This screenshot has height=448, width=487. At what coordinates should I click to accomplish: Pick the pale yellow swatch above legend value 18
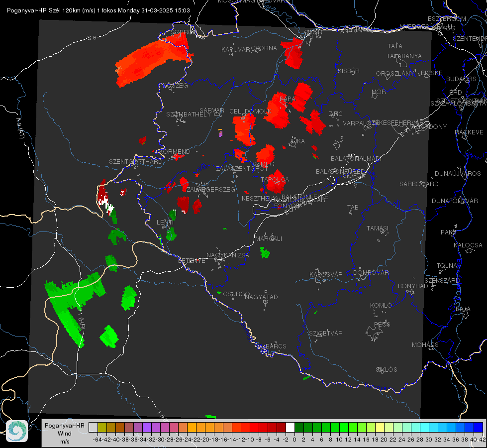(380, 428)
